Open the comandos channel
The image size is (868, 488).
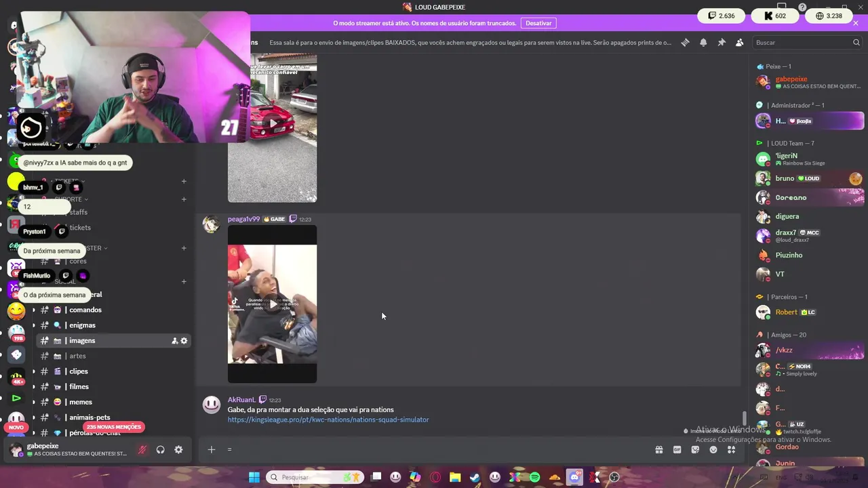pos(112,310)
